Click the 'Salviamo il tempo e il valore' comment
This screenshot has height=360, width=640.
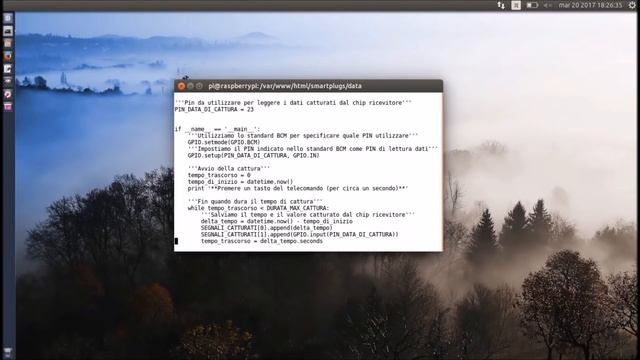click(308, 215)
